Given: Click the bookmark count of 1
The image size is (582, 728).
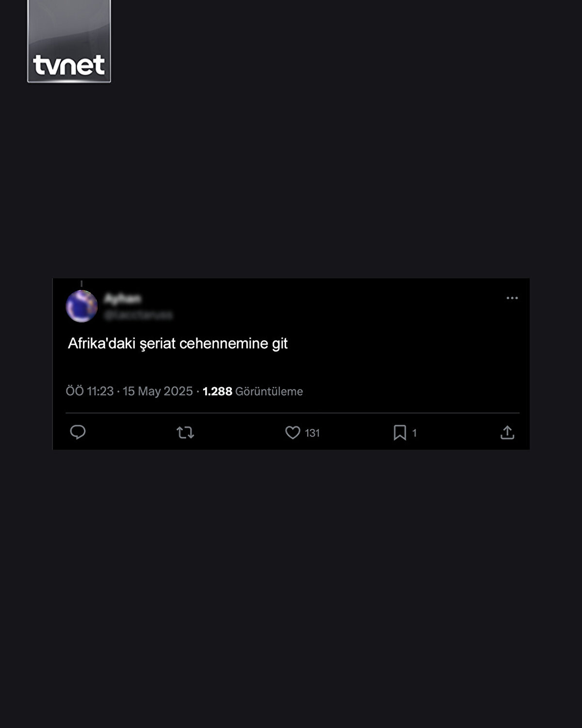Looking at the screenshot, I should [x=414, y=433].
